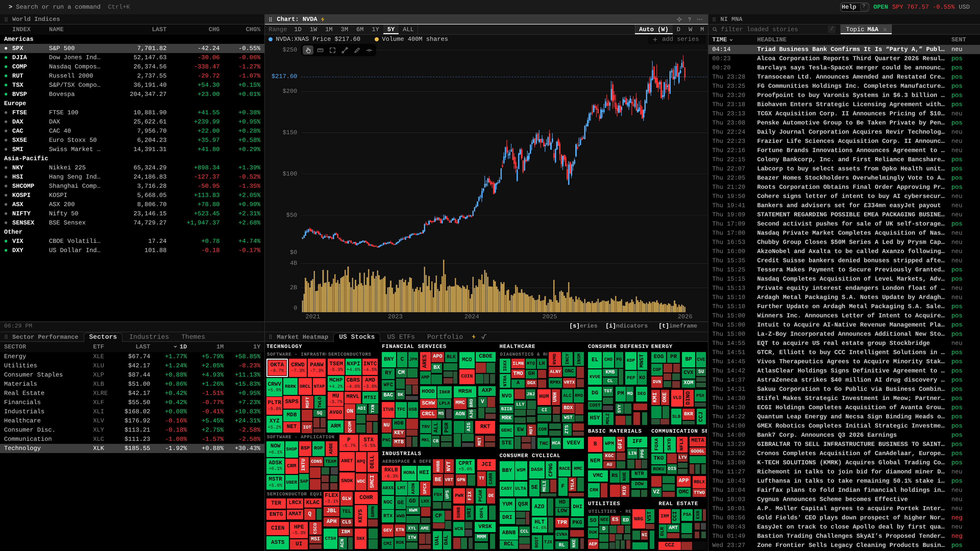980x551 pixels.
Task: Select the ruler measure tool on chart
Action: tap(320, 50)
